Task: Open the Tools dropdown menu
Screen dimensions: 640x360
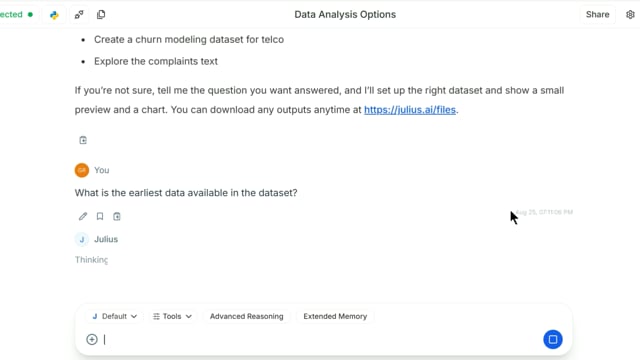Action: click(172, 316)
